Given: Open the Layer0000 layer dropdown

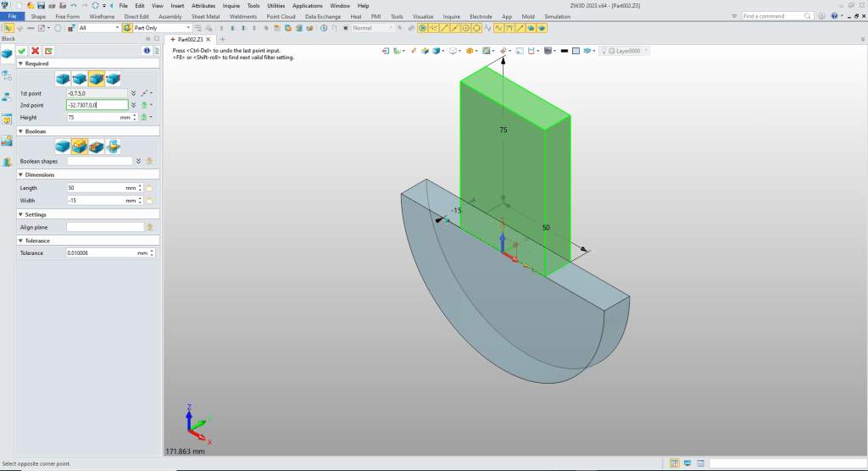Looking at the screenshot, I should coord(647,51).
